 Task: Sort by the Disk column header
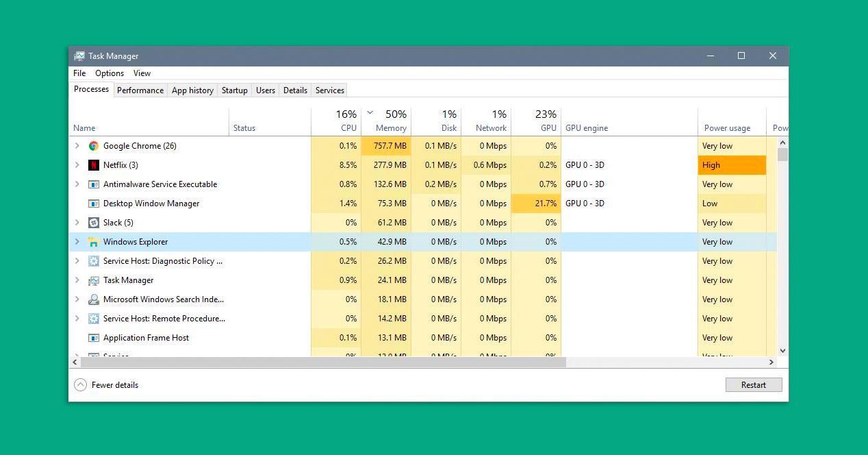pos(436,121)
